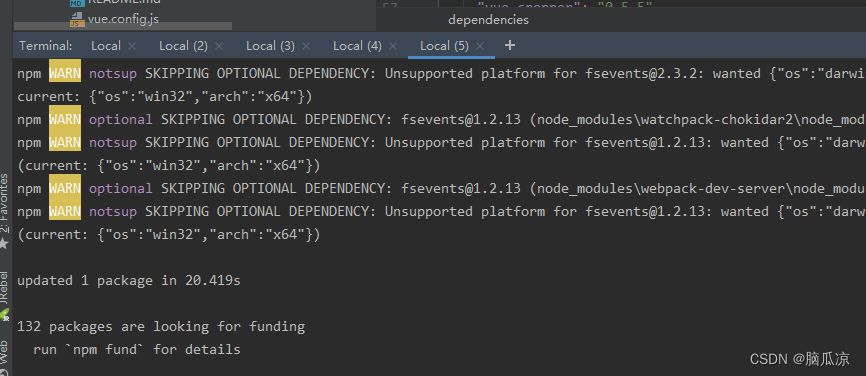Close the Local (2) terminal tab
This screenshot has height=376, width=866.
click(219, 46)
